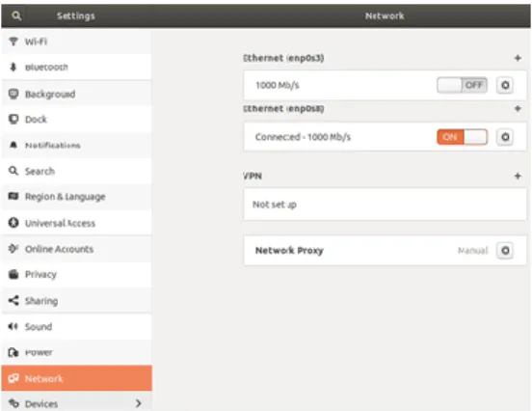Screen dimensions: 532x411
Task: Select Online Accounts in sidebar
Action: tap(77, 249)
